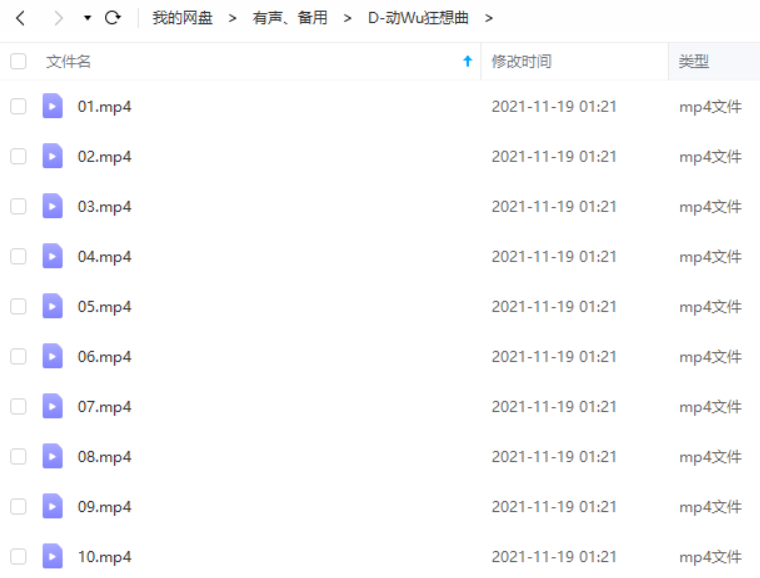
Task: Click the video icon of 10.mp4
Action: 52,556
